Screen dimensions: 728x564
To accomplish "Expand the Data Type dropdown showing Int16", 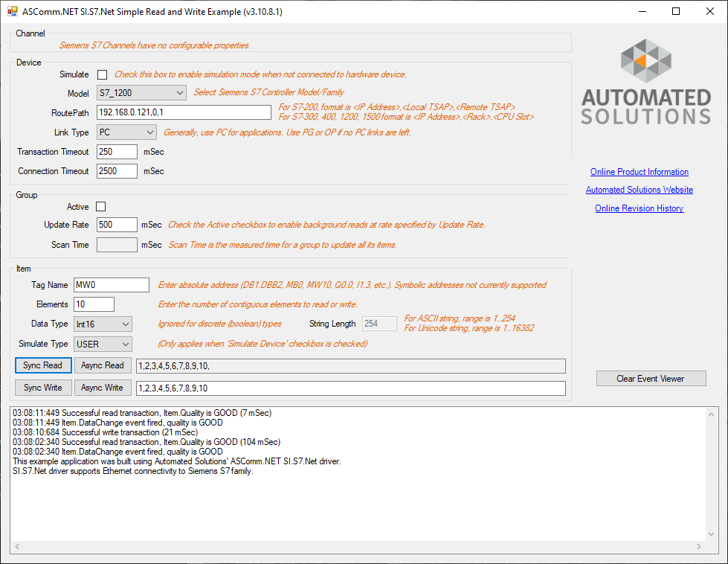I will click(103, 324).
